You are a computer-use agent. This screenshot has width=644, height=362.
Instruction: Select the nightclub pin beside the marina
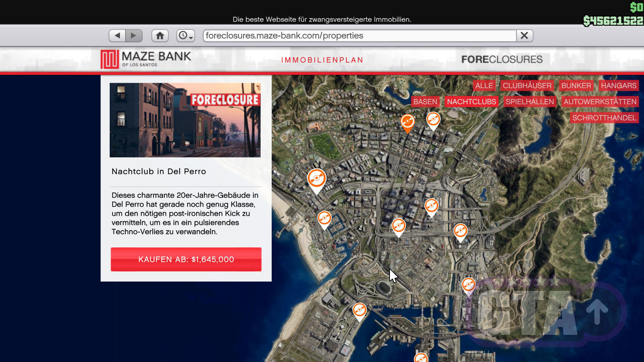(324, 219)
